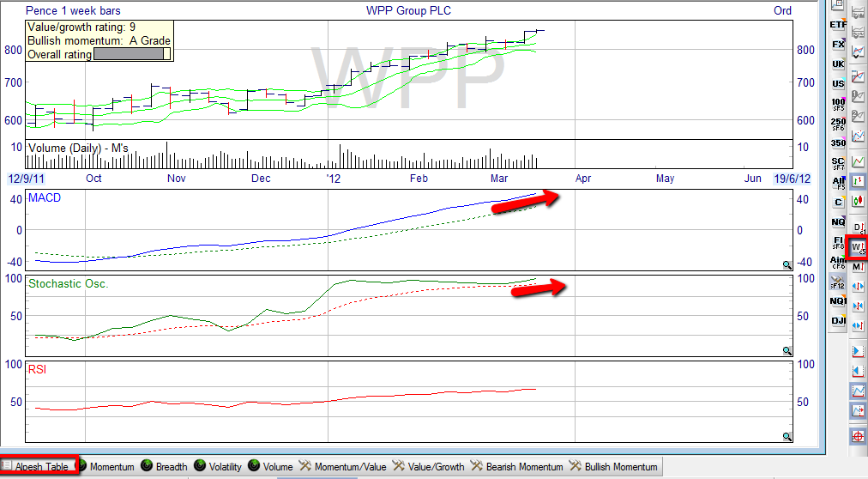868x479 pixels.
Task: Open the Value/Growth filter tab
Action: coord(429,466)
